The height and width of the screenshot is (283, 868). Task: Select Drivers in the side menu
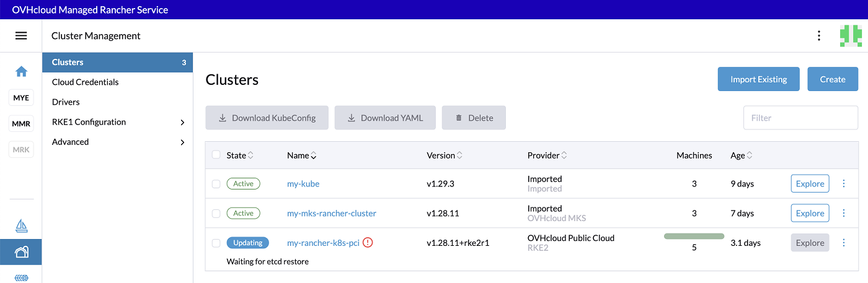tap(66, 102)
